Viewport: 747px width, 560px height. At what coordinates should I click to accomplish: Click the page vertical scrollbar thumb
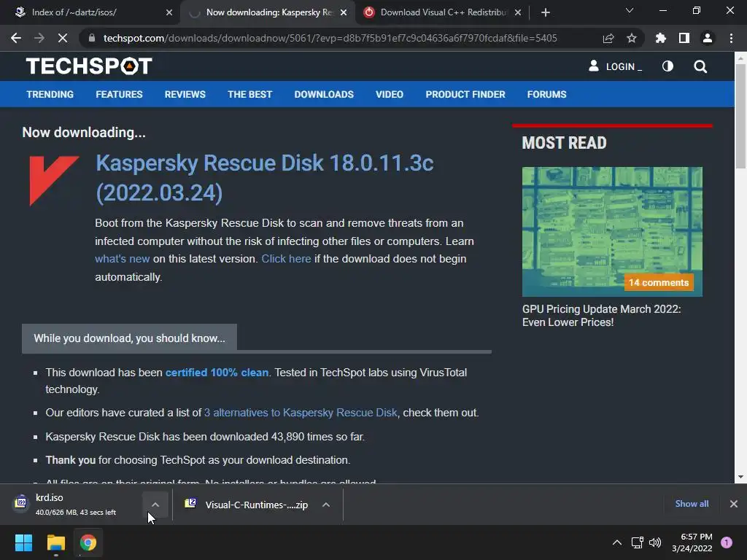tap(740, 115)
